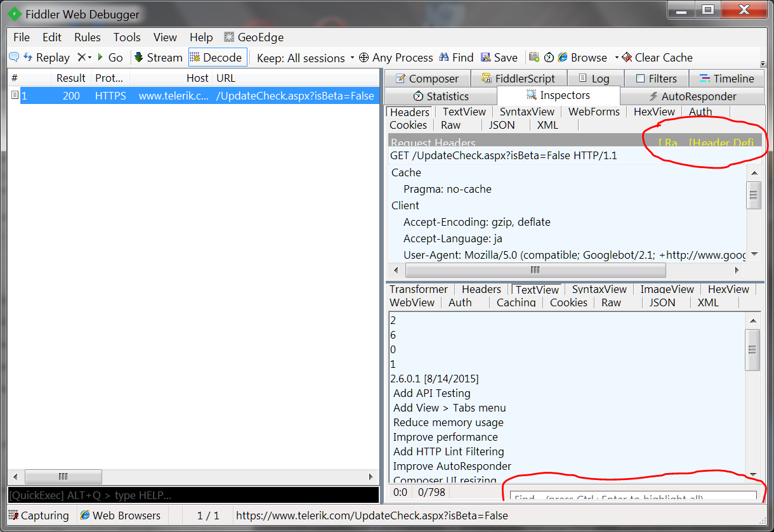Viewport: 774px width, 532px height.
Task: Launch the browser via the Browse button
Action: click(582, 57)
